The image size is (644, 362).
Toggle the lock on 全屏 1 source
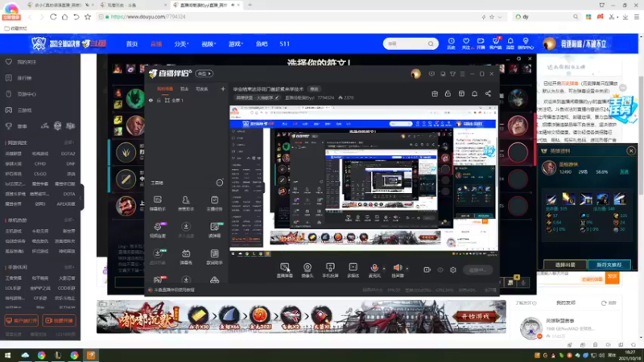(159, 100)
